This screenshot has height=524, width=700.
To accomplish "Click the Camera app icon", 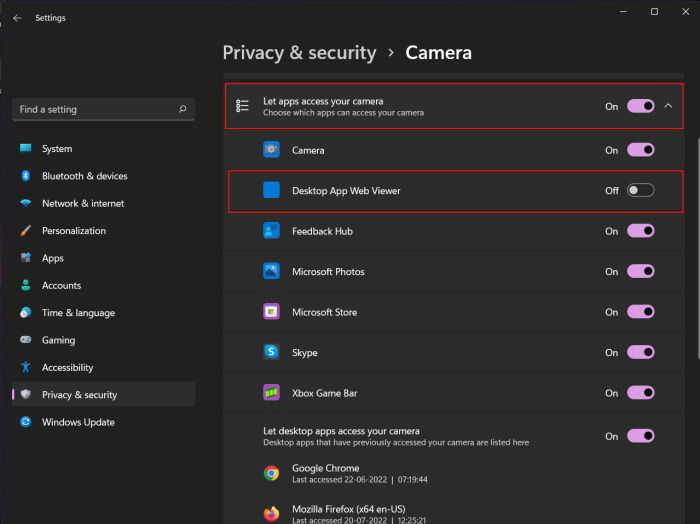I will pos(271,150).
